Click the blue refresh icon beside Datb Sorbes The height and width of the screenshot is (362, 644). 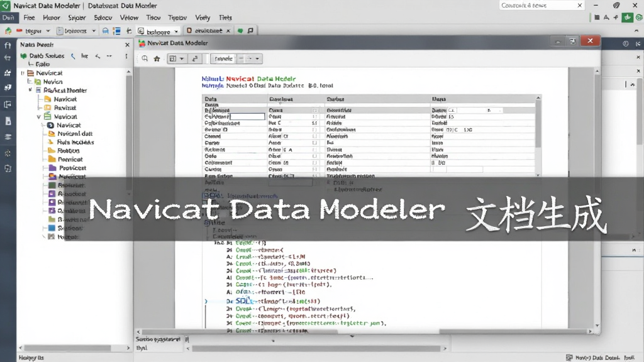(x=73, y=56)
